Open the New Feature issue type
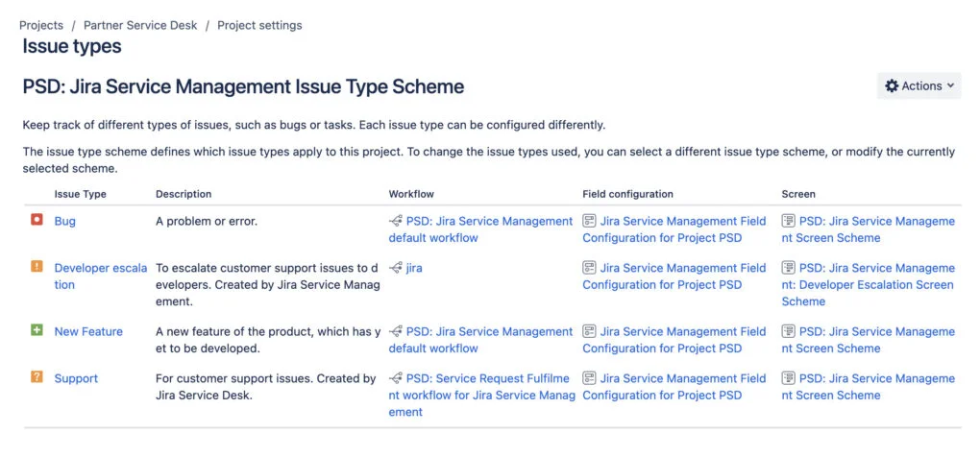 [88, 331]
